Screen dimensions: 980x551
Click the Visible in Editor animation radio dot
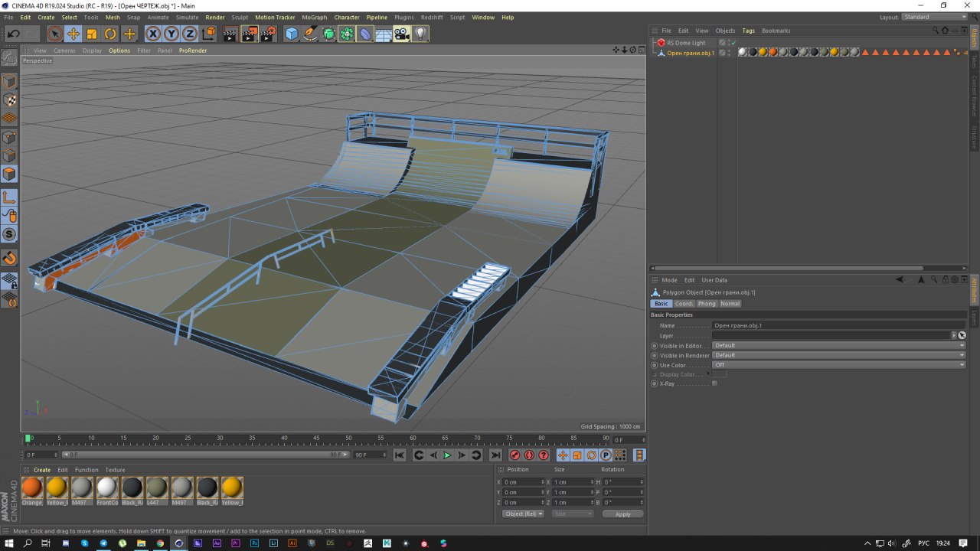655,345
